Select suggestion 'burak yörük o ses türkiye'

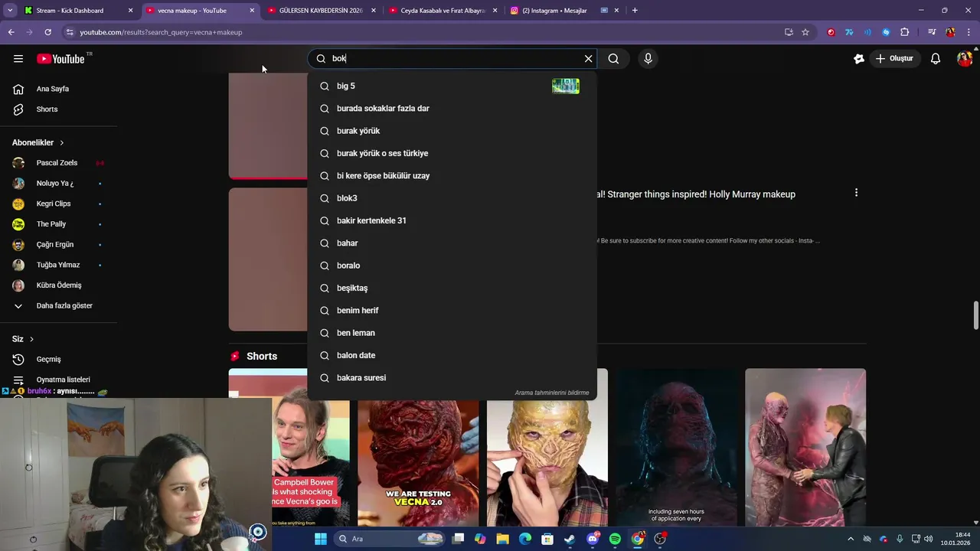pyautogui.click(x=452, y=154)
